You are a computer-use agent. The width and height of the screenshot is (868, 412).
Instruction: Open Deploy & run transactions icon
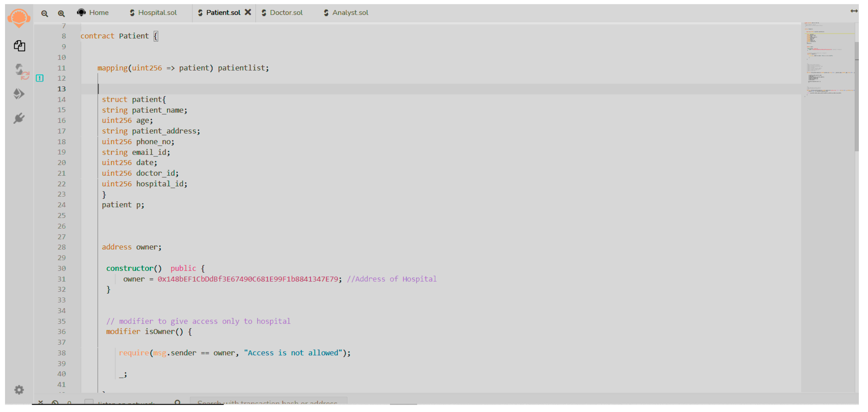pyautogui.click(x=19, y=94)
